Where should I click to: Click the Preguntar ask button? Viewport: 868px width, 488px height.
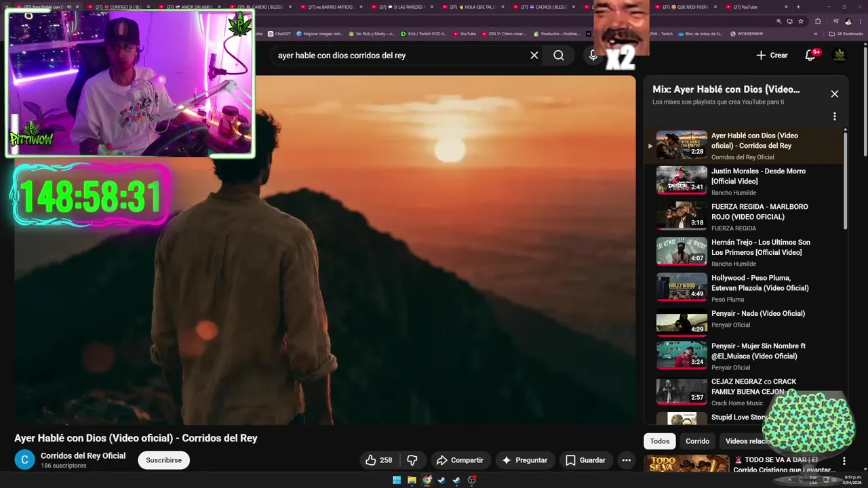click(x=525, y=460)
